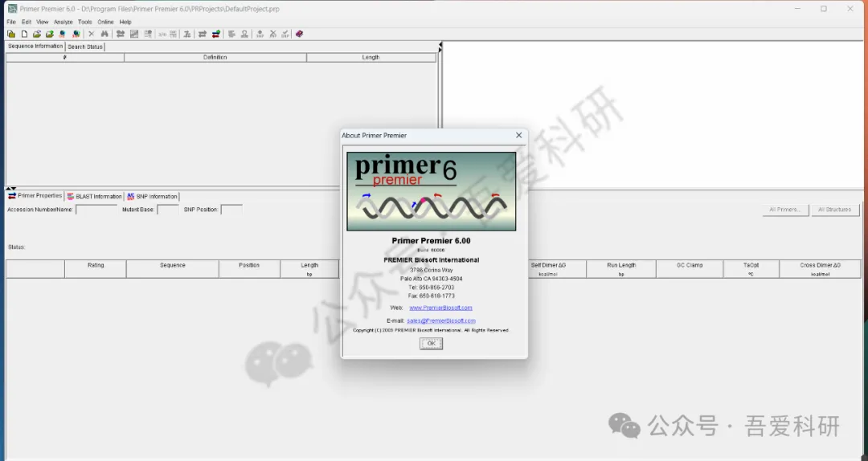
Task: Click the gray SNP with checkmark toolbar icon
Action: [285, 35]
